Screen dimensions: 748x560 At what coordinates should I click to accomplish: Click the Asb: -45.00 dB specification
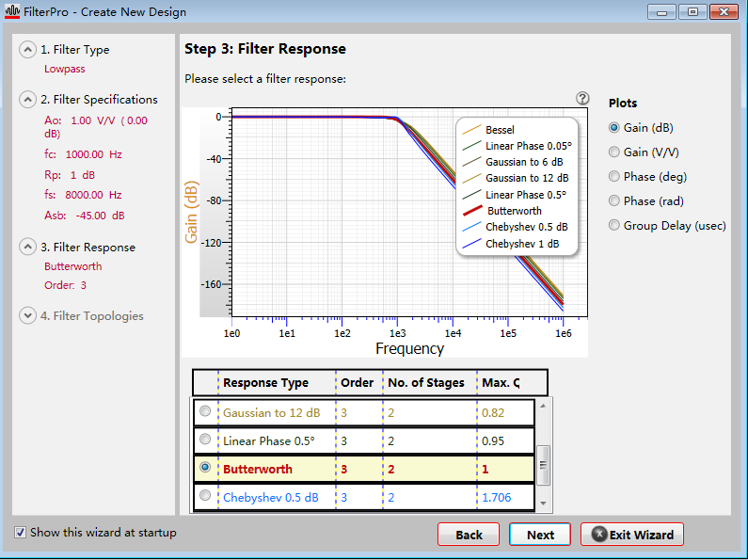tap(85, 216)
